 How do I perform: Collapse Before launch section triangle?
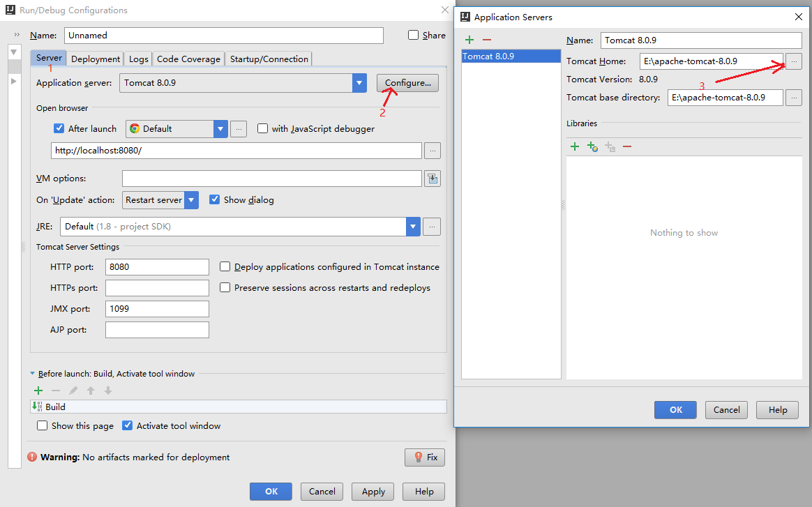[33, 373]
